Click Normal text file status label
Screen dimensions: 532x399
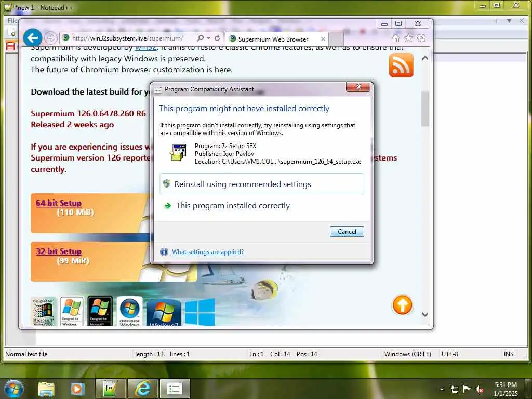(x=26, y=354)
